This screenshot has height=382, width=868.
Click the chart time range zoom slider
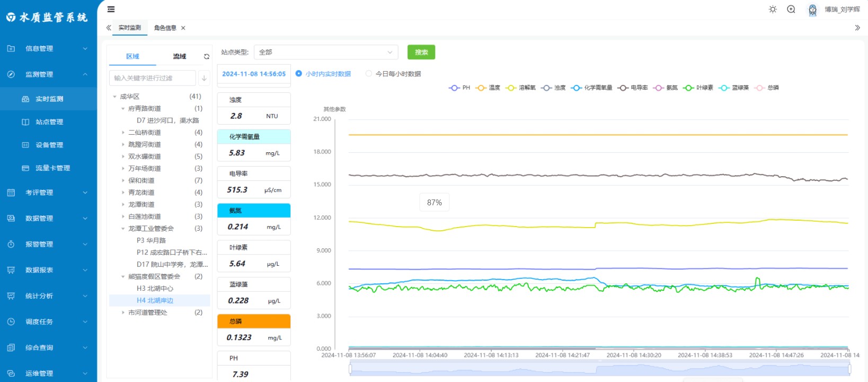click(x=599, y=369)
